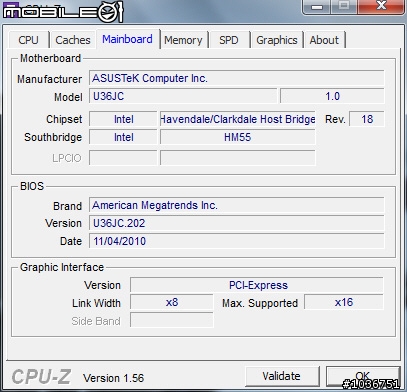Click the model revision value 1.0

[332, 96]
